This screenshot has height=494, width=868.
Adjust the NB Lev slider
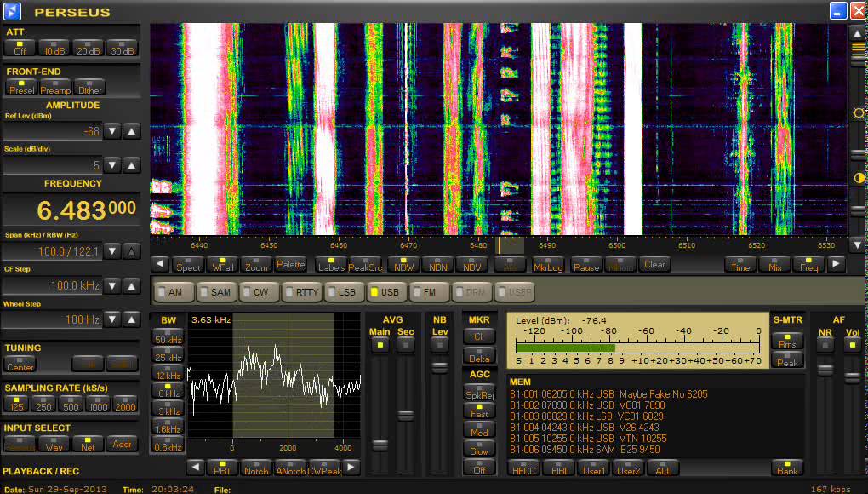(x=440, y=368)
